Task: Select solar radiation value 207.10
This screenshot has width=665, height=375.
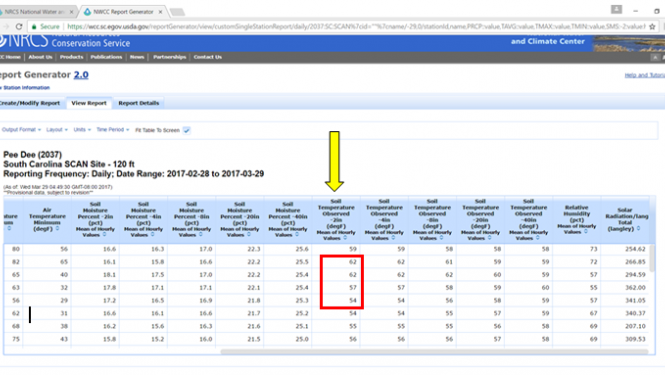Action: tap(635, 326)
